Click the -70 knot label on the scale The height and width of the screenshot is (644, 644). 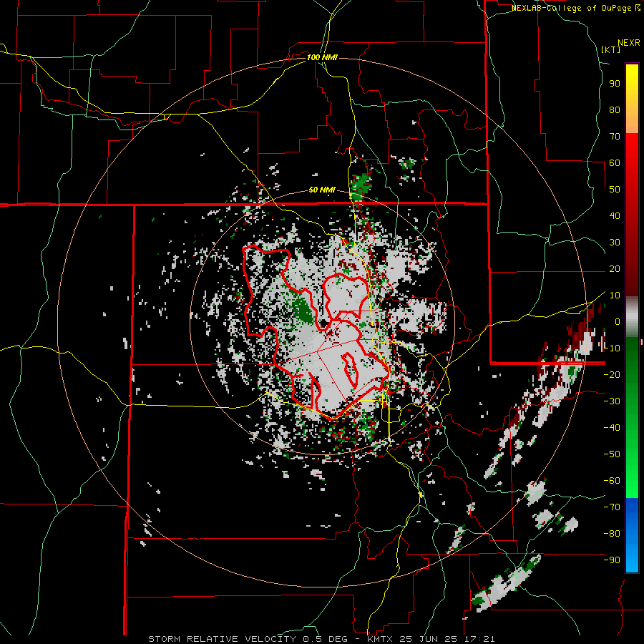coord(612,507)
